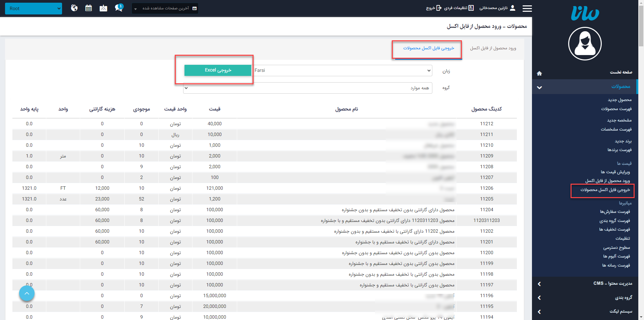Screen dimensions: 644x320
Task: Toggle the hamburger sidebar menu
Action: point(527,8)
